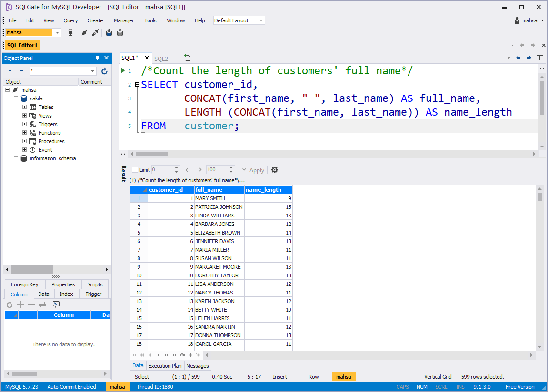Expand all nodes in Object Panel
Viewport: 548px width, 392px height.
point(10,71)
